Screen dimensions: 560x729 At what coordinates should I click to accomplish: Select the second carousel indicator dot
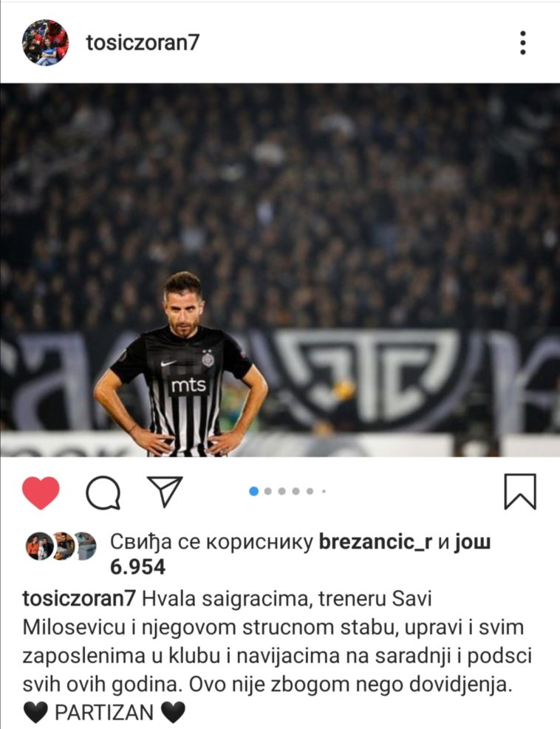[x=268, y=491]
